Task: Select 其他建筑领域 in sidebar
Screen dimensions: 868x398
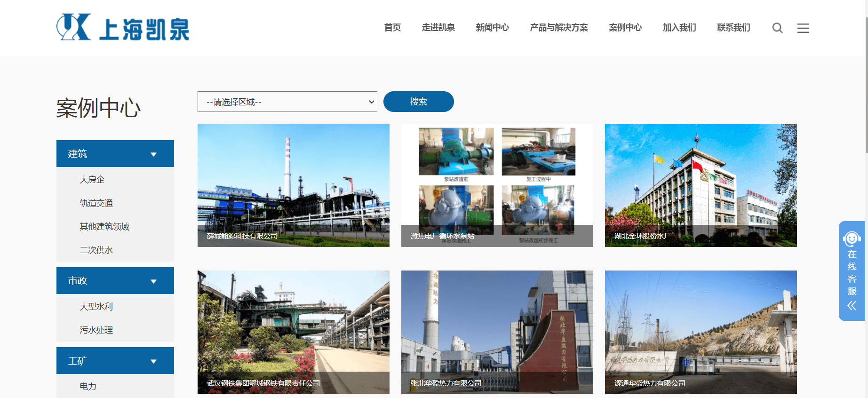Action: [x=104, y=227]
